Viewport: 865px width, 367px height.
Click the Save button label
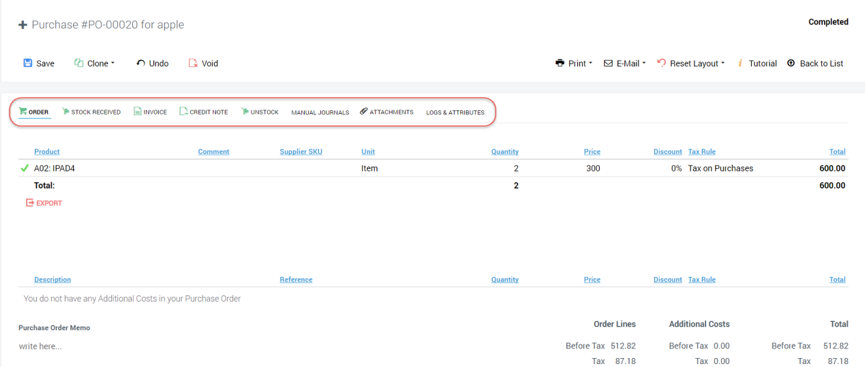pos(45,63)
